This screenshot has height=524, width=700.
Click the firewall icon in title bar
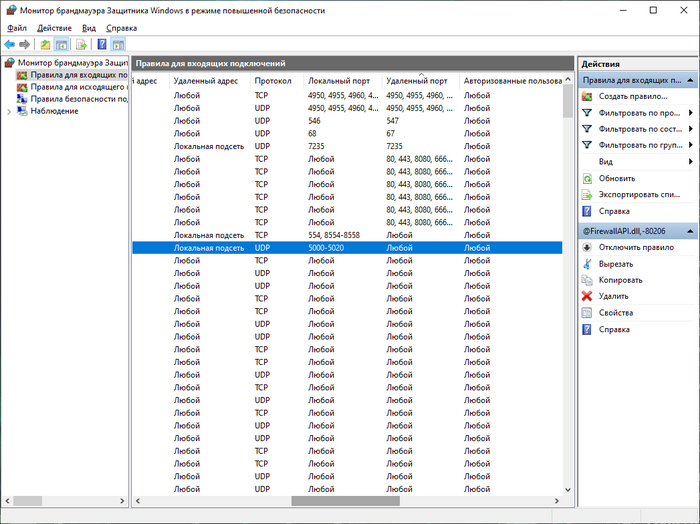pyautogui.click(x=11, y=10)
